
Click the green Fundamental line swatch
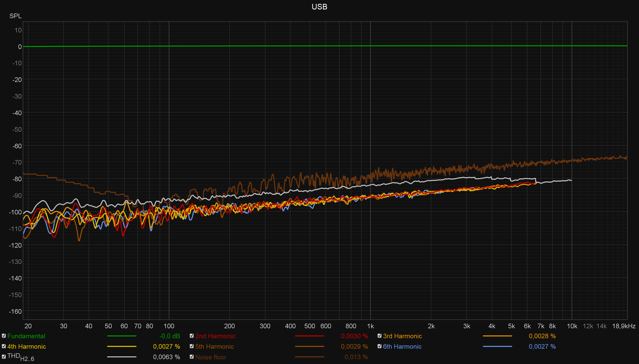pos(122,336)
